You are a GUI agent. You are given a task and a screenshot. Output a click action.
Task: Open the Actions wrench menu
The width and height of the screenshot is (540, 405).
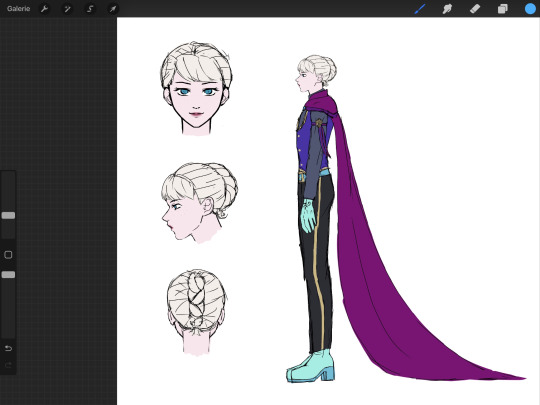pyautogui.click(x=44, y=9)
